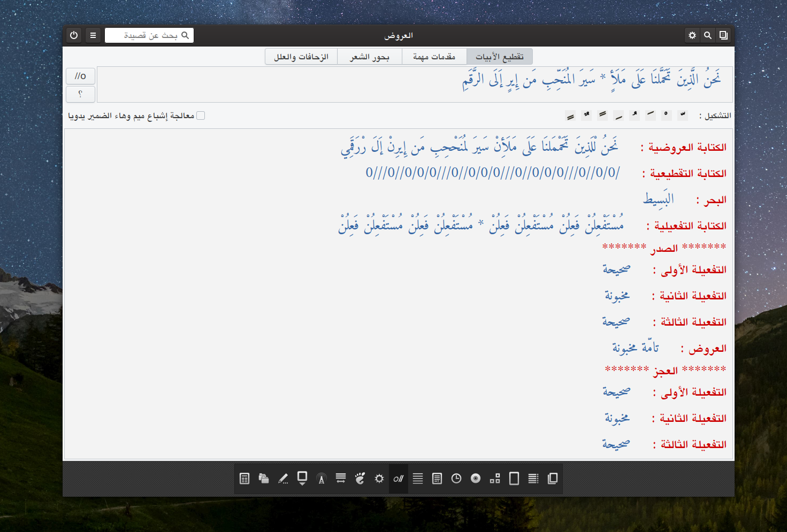Click the list-with-side-bar icon in bottom bar

[x=533, y=479]
